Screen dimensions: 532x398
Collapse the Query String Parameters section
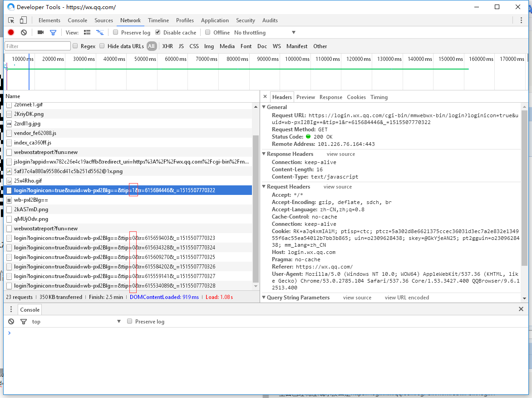point(264,298)
